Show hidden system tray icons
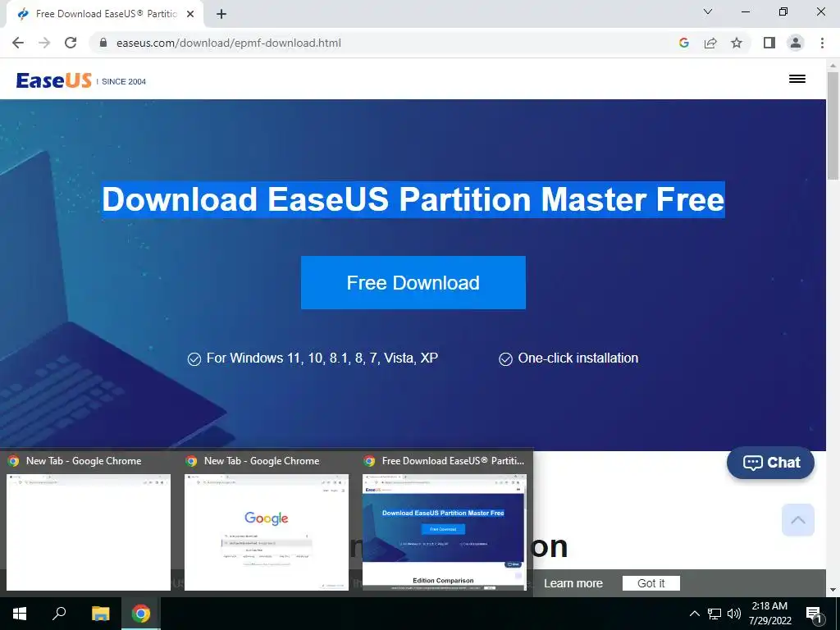 694,614
